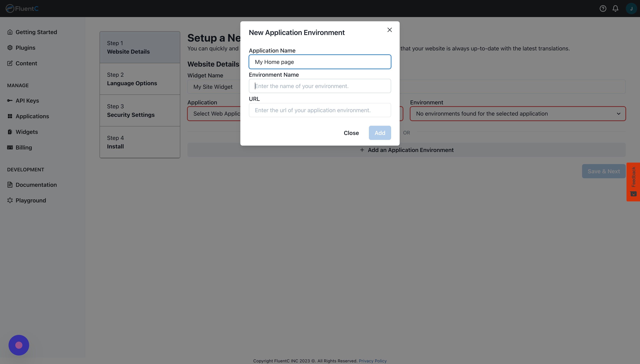The image size is (640, 364).
Task: Open the user avatar menu
Action: coord(631,9)
